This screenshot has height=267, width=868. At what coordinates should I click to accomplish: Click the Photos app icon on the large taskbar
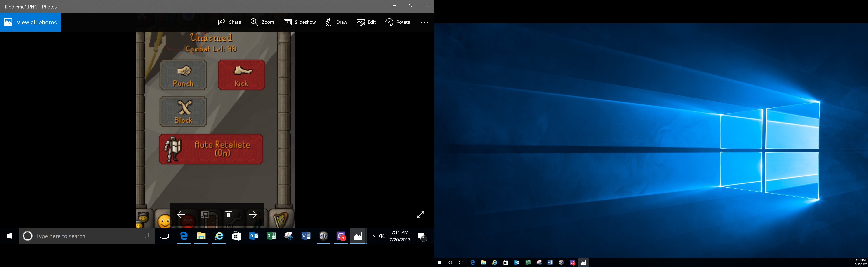click(358, 236)
